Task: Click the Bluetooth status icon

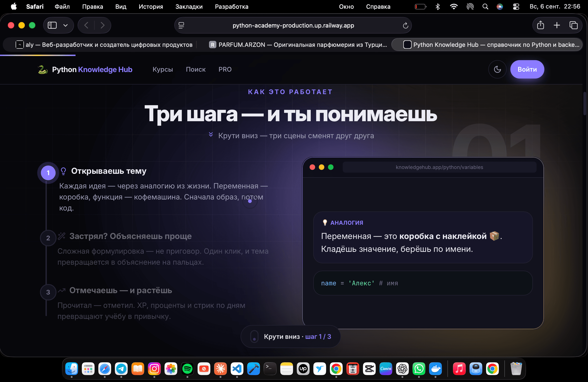Action: (x=438, y=7)
